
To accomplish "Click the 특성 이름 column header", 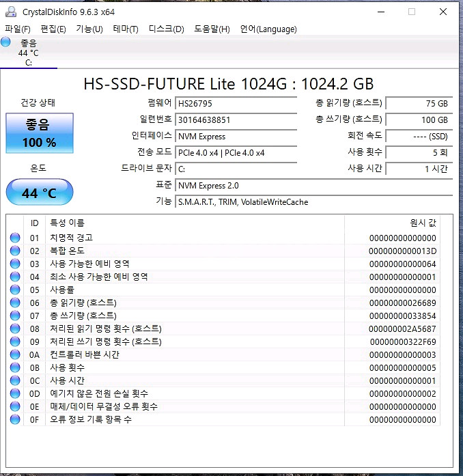I will pyautogui.click(x=195, y=223).
